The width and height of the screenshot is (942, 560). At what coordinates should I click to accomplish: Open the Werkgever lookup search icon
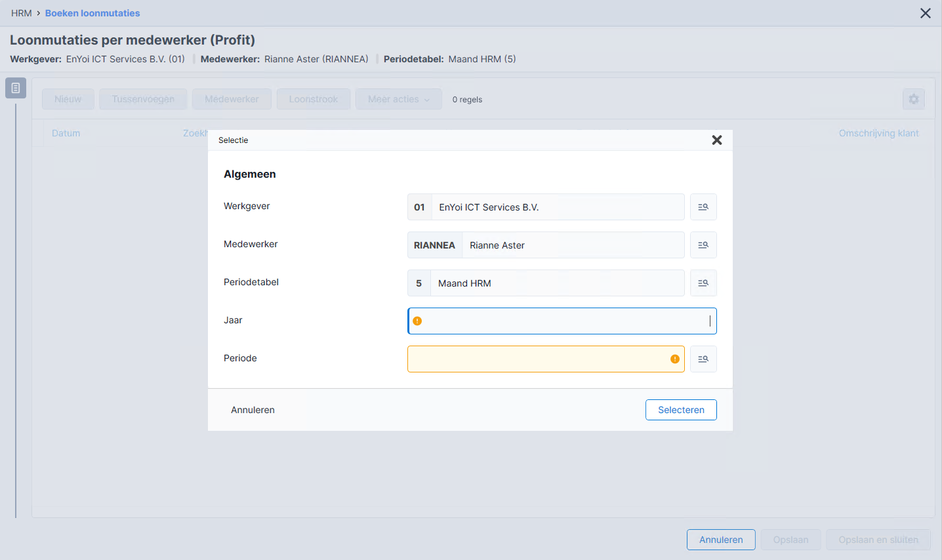[703, 207]
